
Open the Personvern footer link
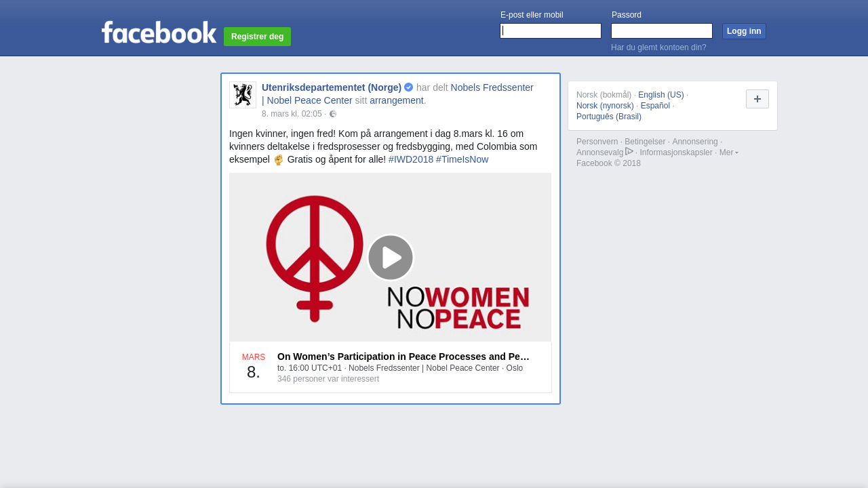pos(597,142)
